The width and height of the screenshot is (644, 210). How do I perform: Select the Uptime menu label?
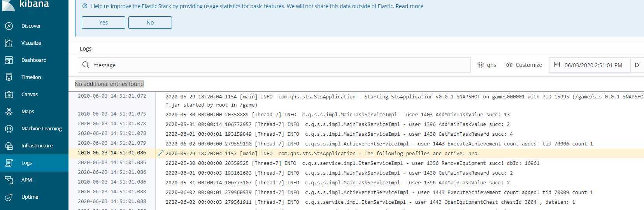point(30,197)
